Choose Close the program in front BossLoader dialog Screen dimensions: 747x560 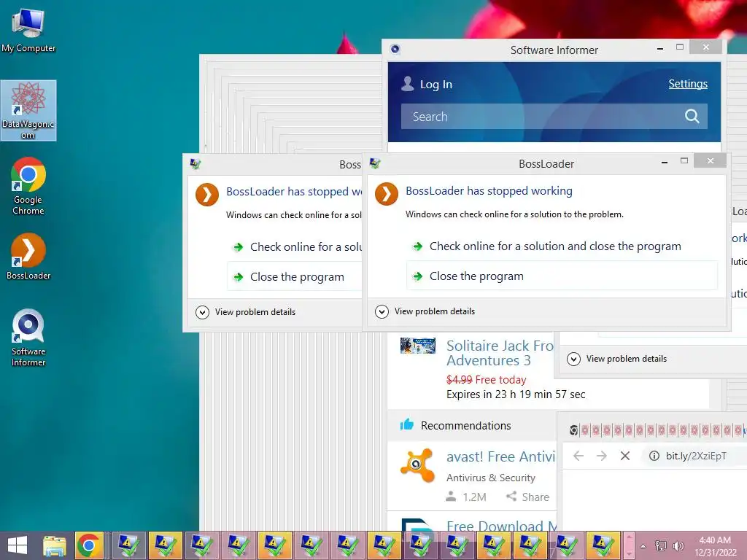click(562, 276)
